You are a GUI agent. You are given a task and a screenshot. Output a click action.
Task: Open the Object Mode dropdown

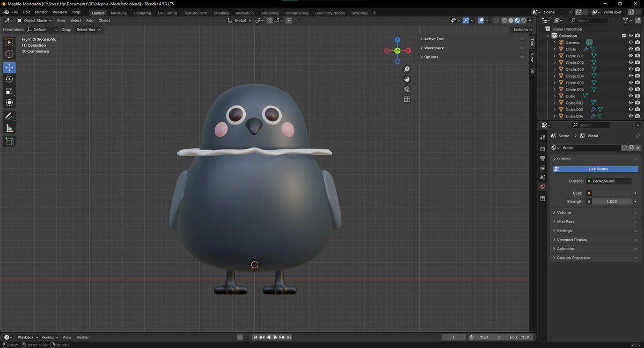[35, 20]
